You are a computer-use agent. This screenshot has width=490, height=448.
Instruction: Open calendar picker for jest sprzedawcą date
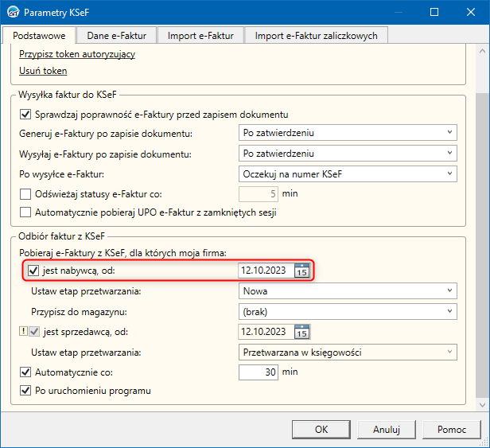pos(301,331)
